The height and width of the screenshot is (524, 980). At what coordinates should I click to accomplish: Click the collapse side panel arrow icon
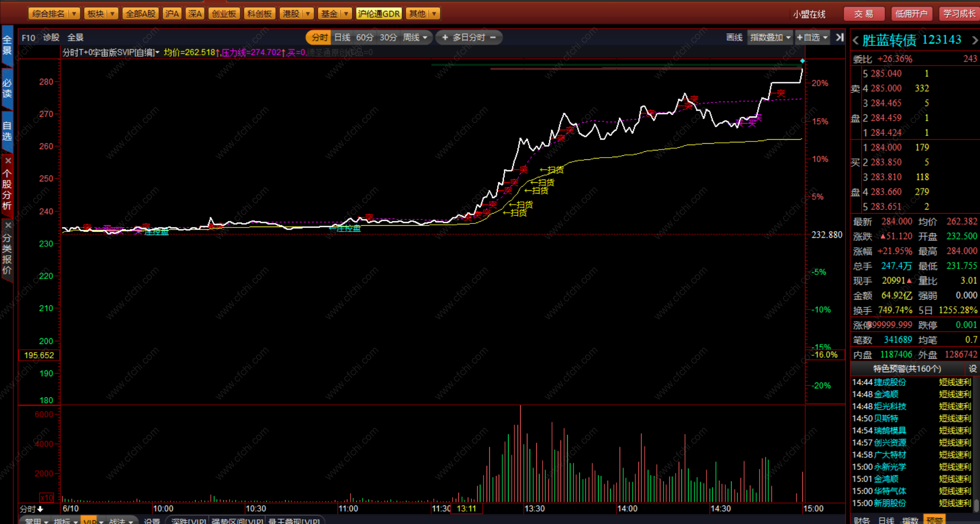(x=839, y=38)
